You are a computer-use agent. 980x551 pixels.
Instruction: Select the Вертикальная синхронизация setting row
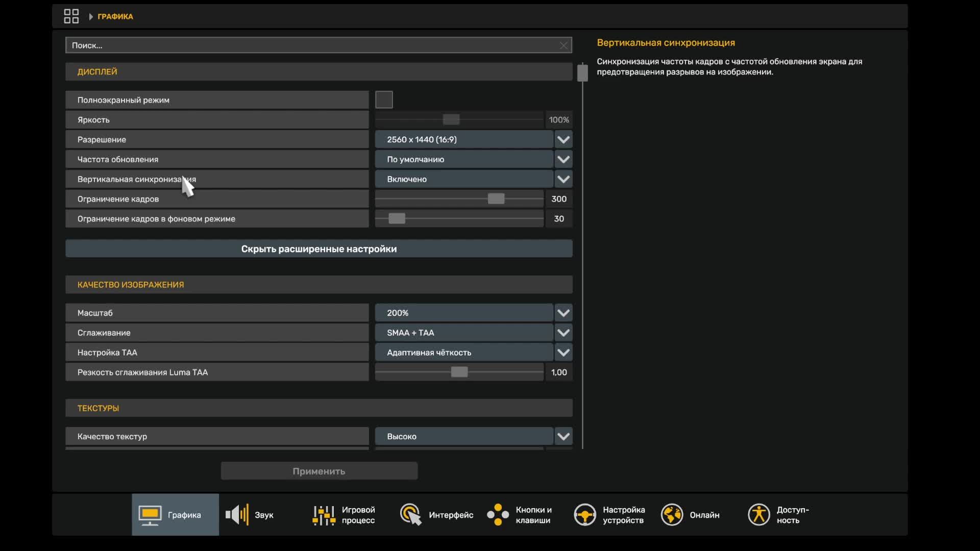pyautogui.click(x=217, y=179)
